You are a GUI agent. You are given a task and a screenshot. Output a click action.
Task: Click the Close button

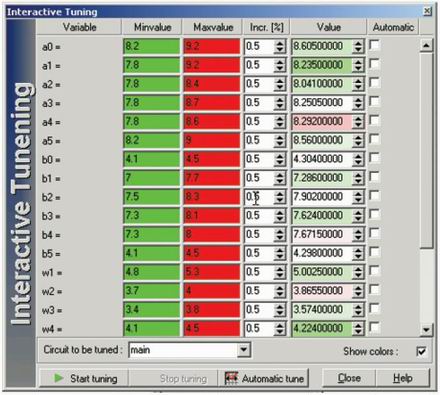pyautogui.click(x=349, y=378)
